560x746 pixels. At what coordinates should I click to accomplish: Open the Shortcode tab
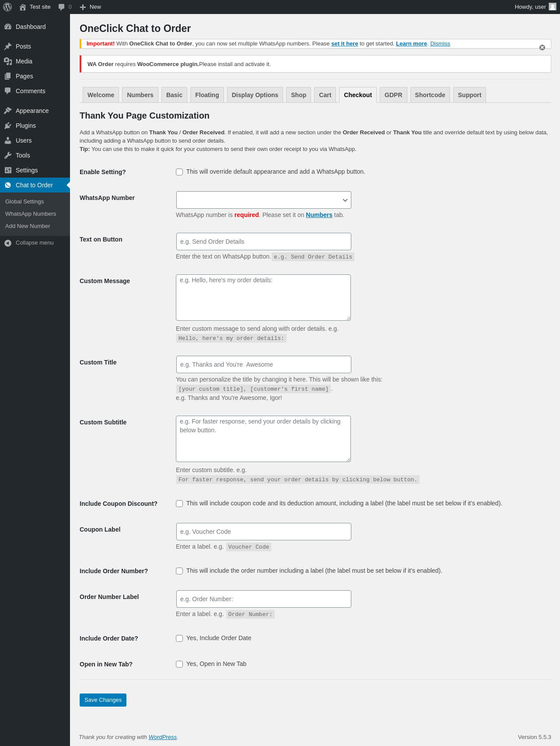430,95
